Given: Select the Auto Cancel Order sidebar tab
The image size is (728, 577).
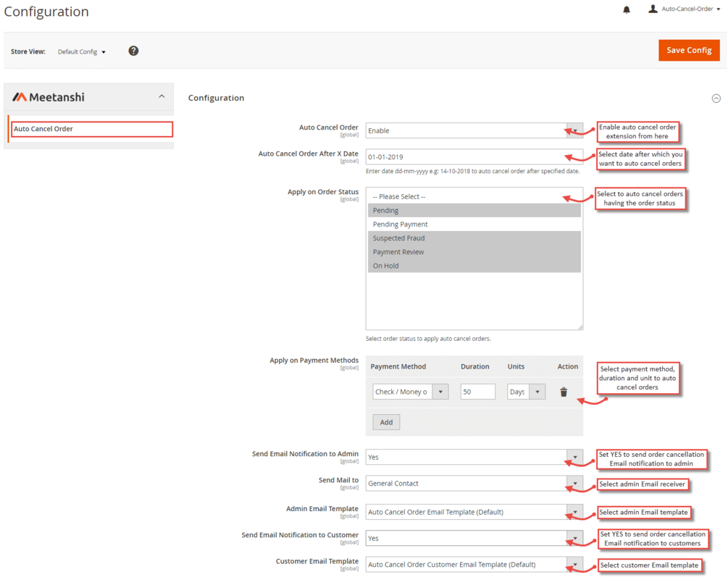Looking at the screenshot, I should pyautogui.click(x=91, y=129).
